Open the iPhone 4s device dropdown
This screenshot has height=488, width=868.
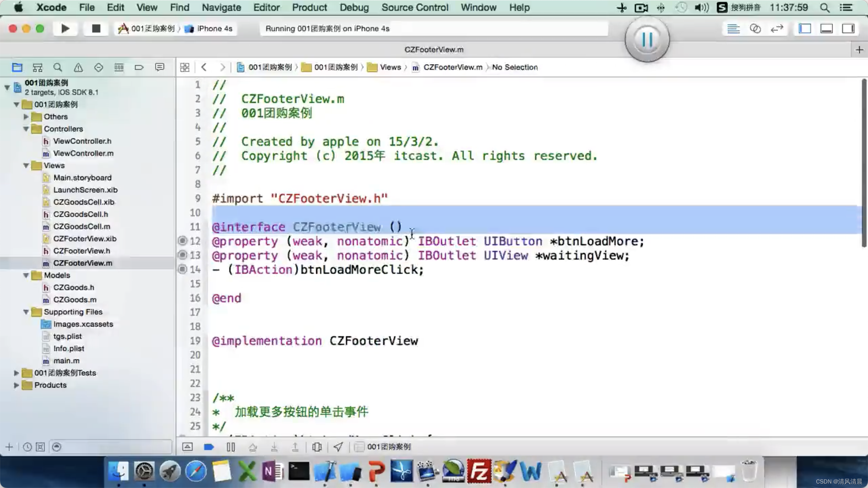[x=209, y=28]
